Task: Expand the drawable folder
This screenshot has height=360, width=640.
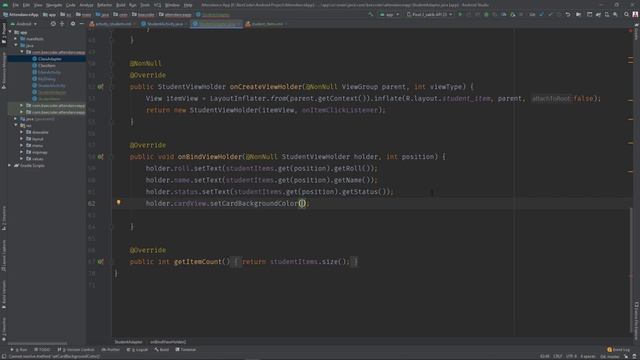Action: (x=22, y=132)
